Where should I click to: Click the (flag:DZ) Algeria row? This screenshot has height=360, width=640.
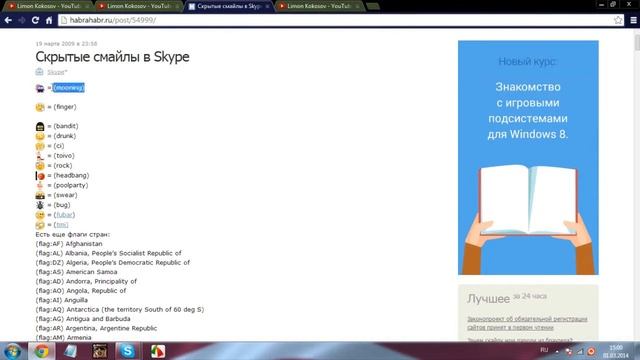(x=113, y=262)
